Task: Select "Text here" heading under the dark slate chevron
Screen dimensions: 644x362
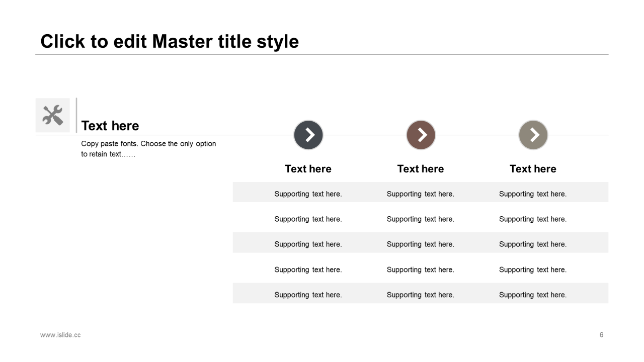Action: click(308, 169)
